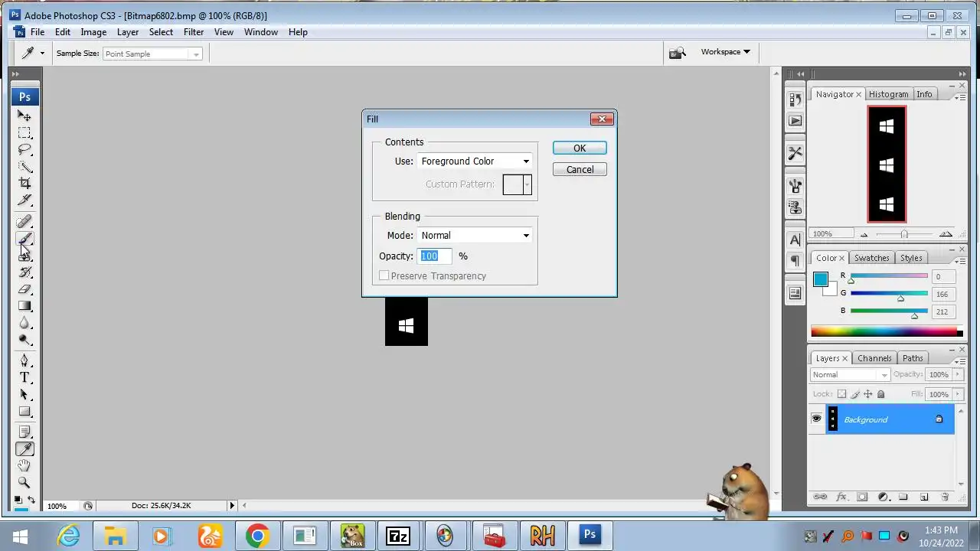The height and width of the screenshot is (551, 980).
Task: Swap foreground and background colors
Action: pos(31,499)
